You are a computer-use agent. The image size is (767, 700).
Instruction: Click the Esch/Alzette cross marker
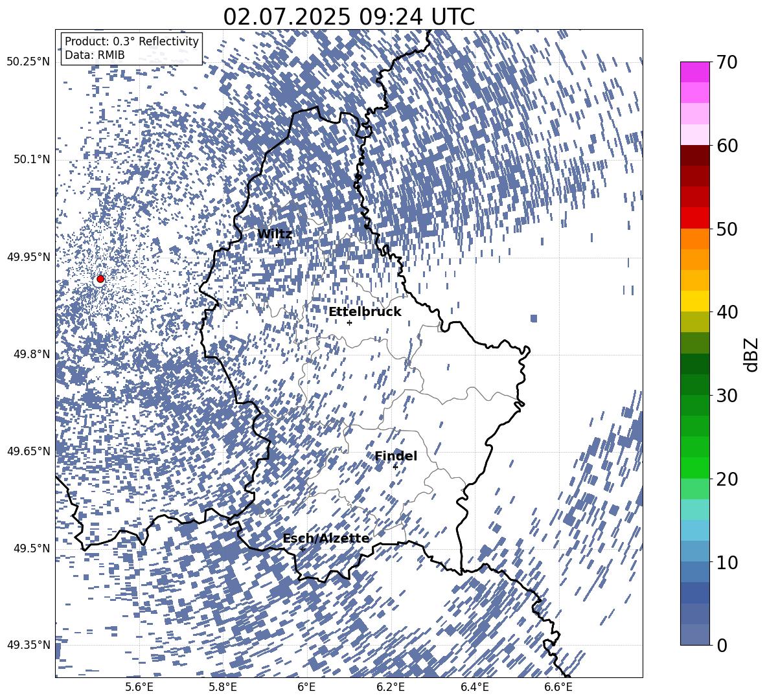[x=303, y=549]
